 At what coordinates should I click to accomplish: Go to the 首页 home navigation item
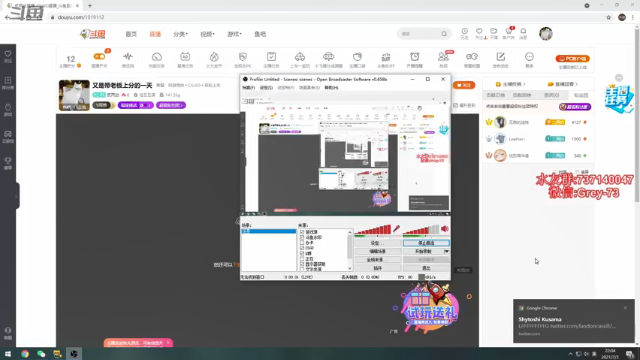pyautogui.click(x=131, y=34)
